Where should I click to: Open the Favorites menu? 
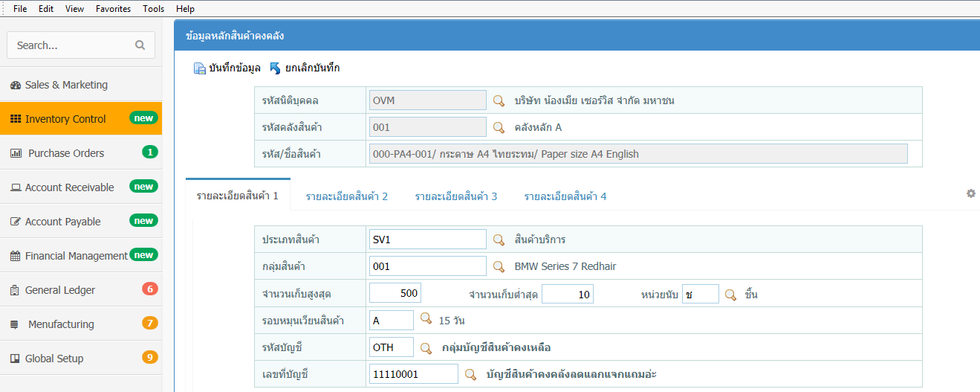coord(113,9)
